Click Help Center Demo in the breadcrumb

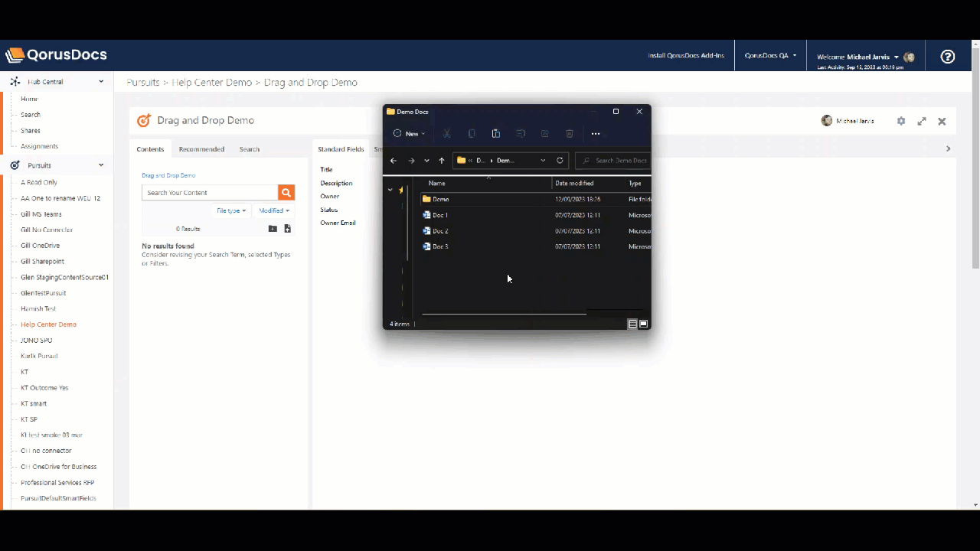(x=211, y=83)
